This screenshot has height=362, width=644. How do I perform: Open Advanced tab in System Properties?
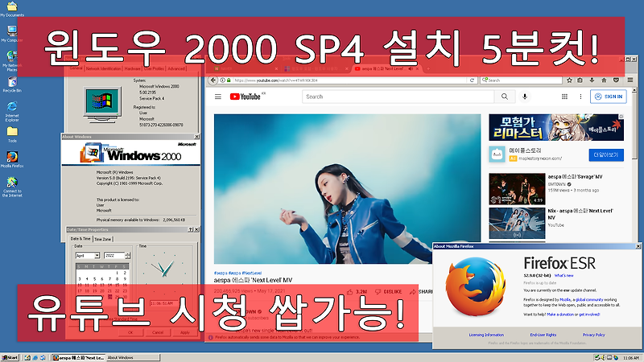[176, 68]
